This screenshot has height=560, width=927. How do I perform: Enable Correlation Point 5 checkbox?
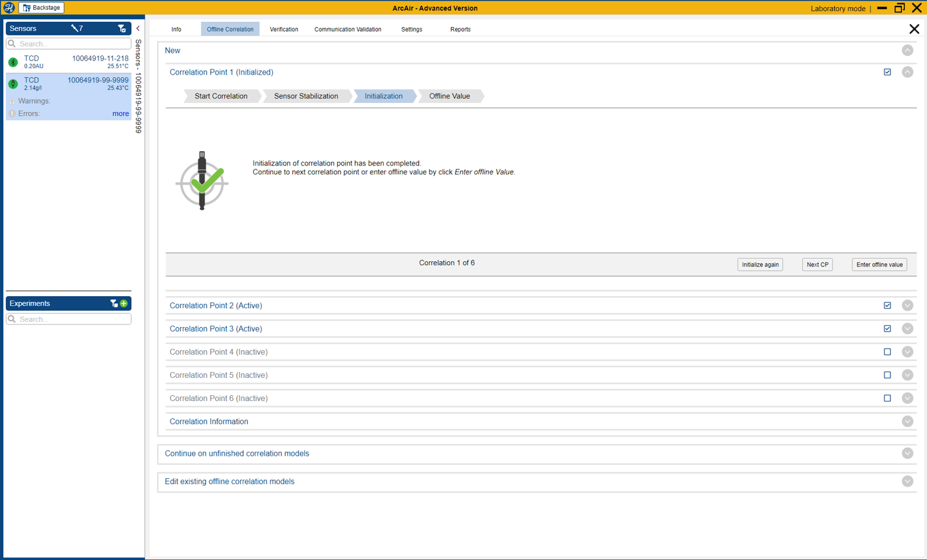tap(887, 375)
